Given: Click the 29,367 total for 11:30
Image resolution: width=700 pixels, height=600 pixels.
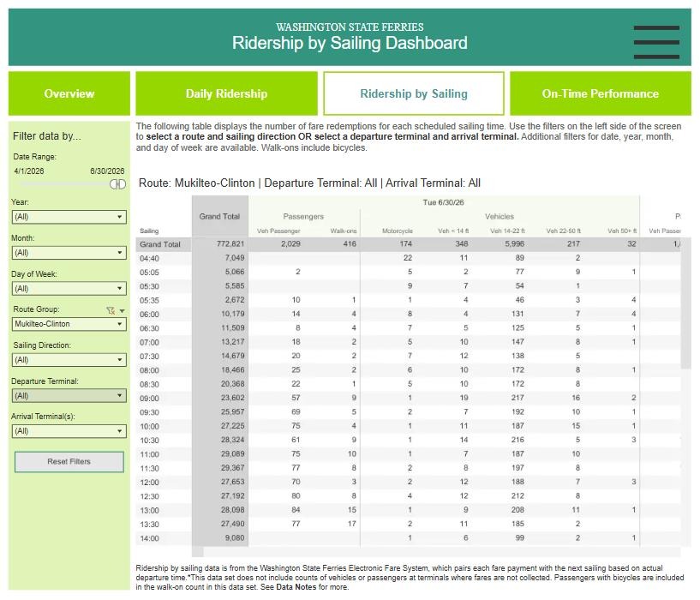Looking at the screenshot, I should point(232,468).
